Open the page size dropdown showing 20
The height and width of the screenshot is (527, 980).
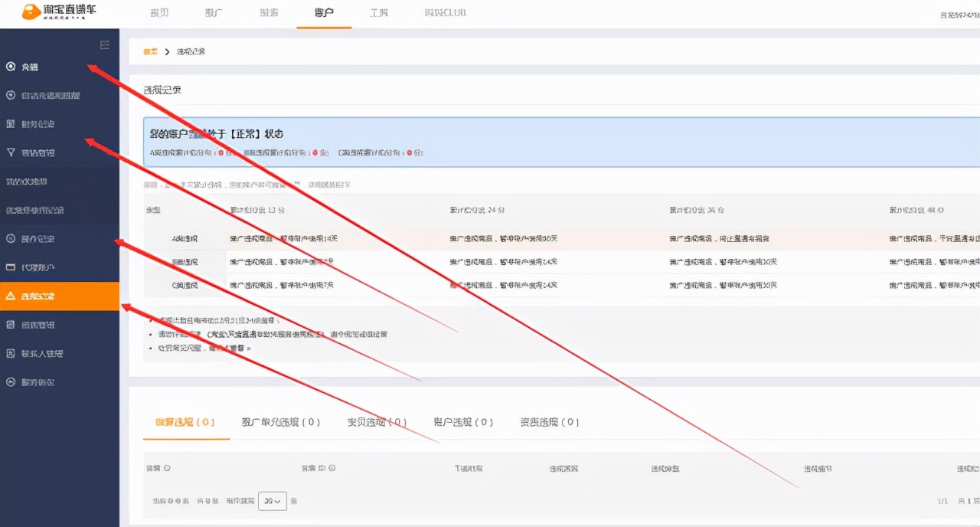[272, 501]
